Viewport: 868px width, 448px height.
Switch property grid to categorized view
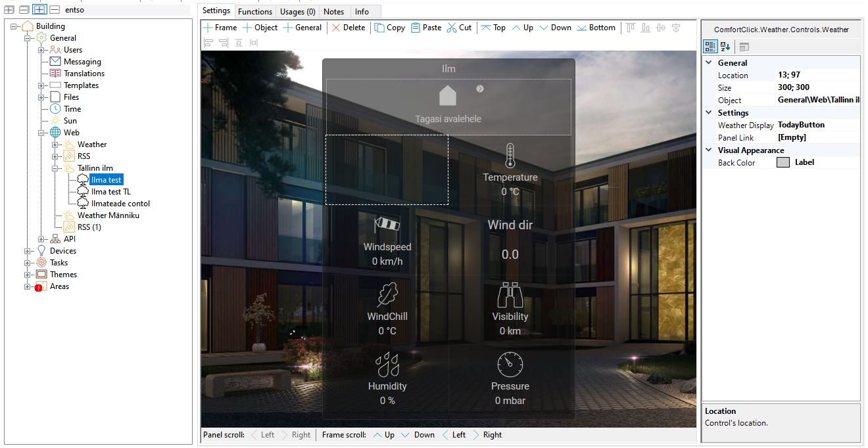point(710,47)
